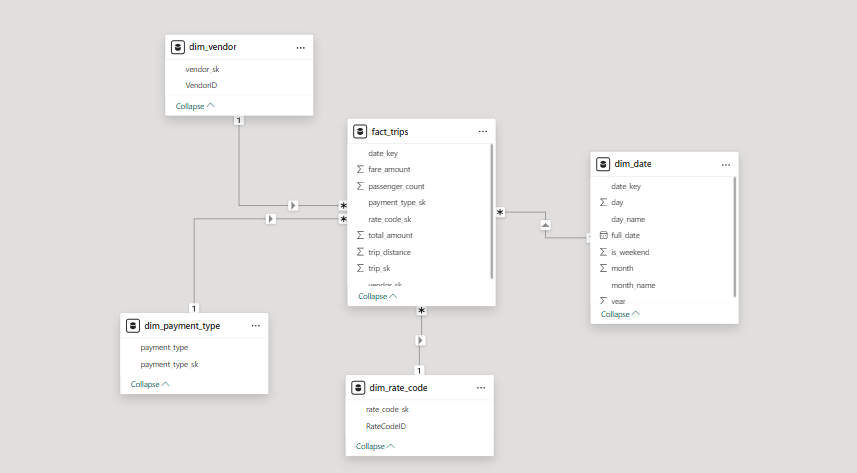
Task: Click relationship arrow between fact_trips and dim_rate_code
Action: [x=420, y=340]
